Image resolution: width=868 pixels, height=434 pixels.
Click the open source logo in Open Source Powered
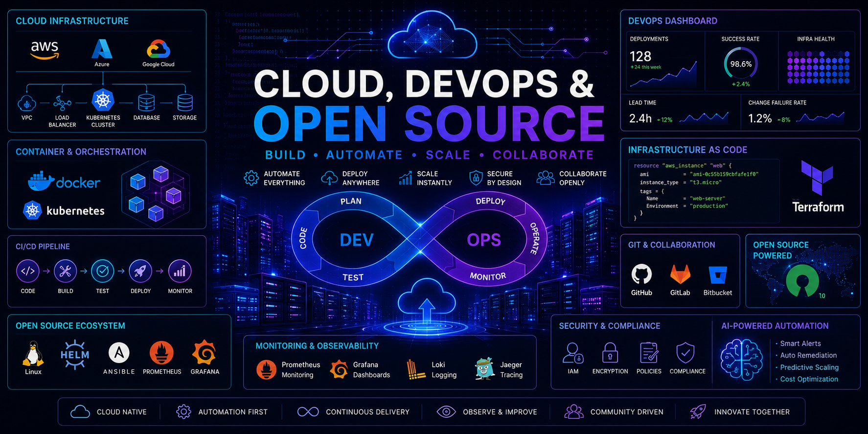pyautogui.click(x=802, y=281)
